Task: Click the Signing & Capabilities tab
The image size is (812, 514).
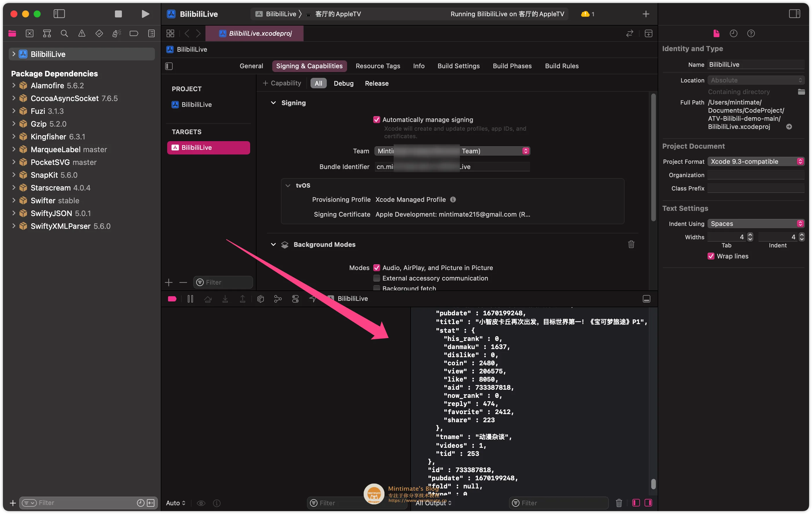Action: pyautogui.click(x=309, y=66)
